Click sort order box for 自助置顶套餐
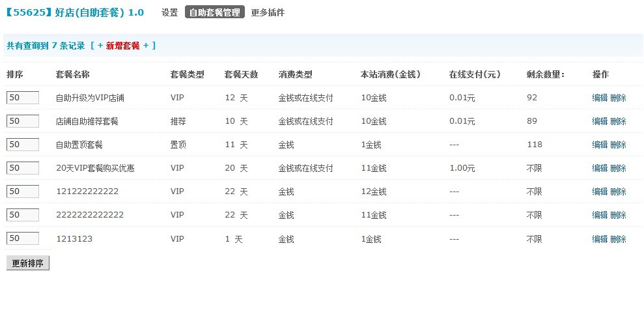This screenshot has height=312, width=644. point(23,145)
